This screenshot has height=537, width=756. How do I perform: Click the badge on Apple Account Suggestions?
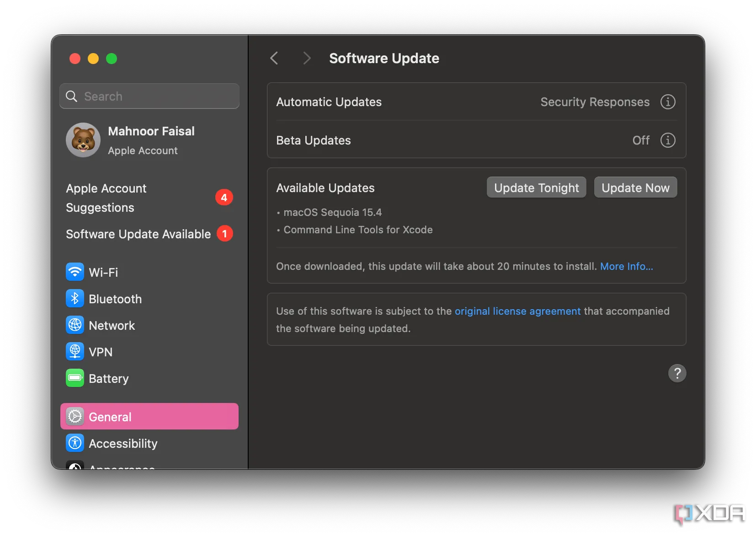pyautogui.click(x=224, y=198)
